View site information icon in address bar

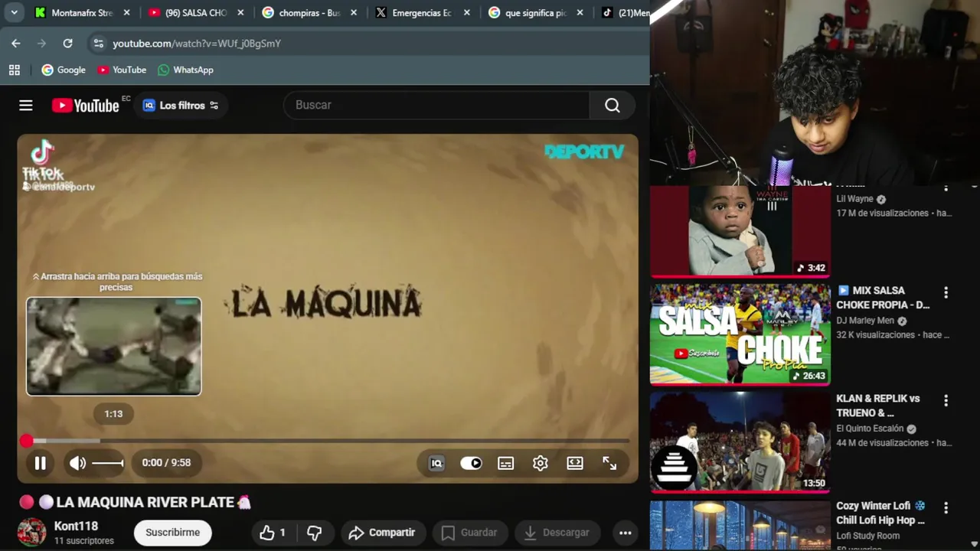click(x=98, y=44)
